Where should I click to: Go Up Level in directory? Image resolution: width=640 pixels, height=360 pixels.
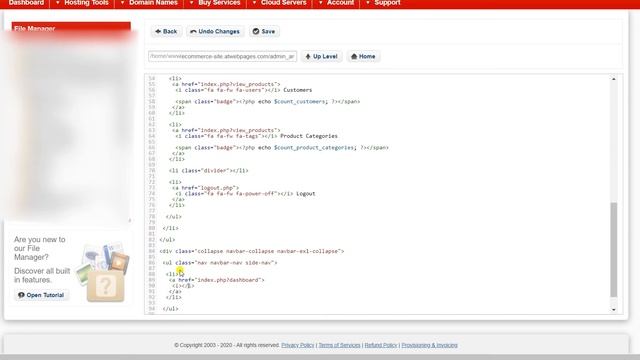[322, 56]
